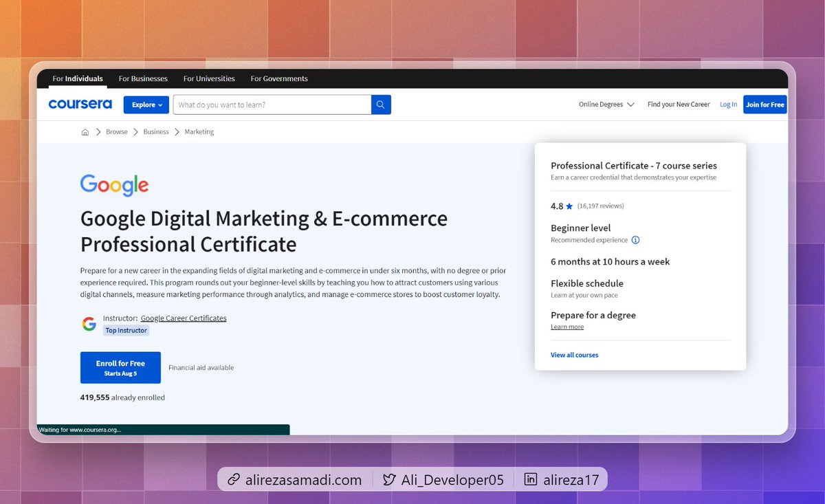Select the For Individuals tab

pyautogui.click(x=78, y=78)
